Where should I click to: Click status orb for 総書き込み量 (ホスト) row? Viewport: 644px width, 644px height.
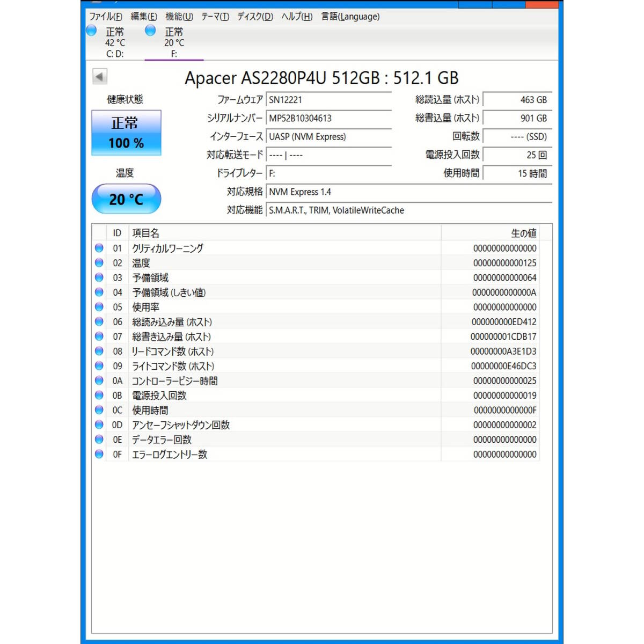[x=99, y=336]
